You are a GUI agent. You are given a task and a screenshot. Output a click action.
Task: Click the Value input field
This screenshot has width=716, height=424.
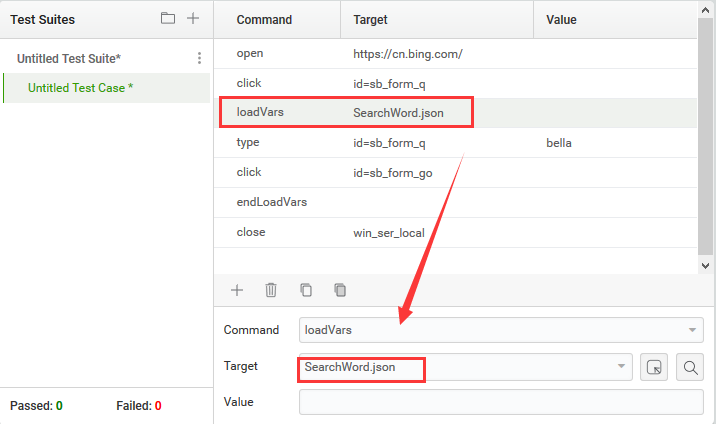point(500,402)
